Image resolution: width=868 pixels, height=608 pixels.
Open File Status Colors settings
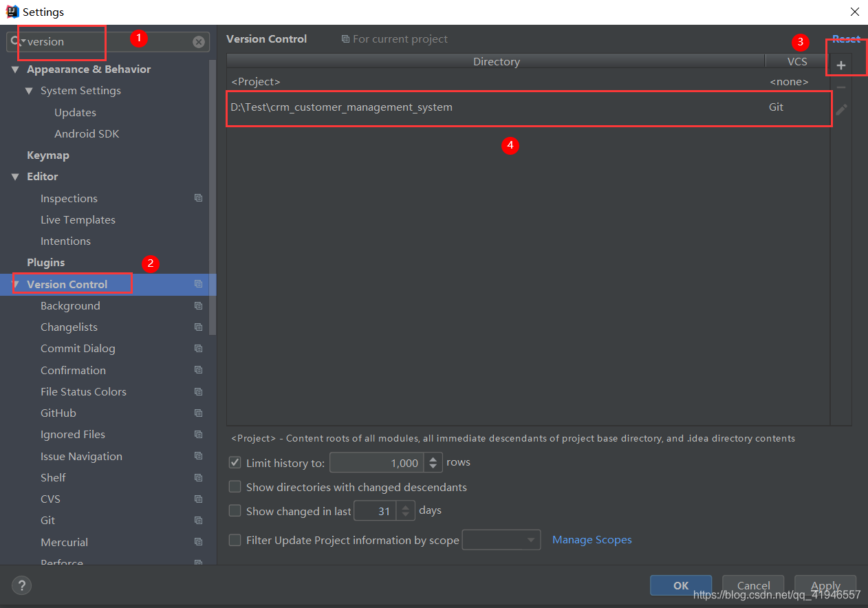pyautogui.click(x=83, y=391)
